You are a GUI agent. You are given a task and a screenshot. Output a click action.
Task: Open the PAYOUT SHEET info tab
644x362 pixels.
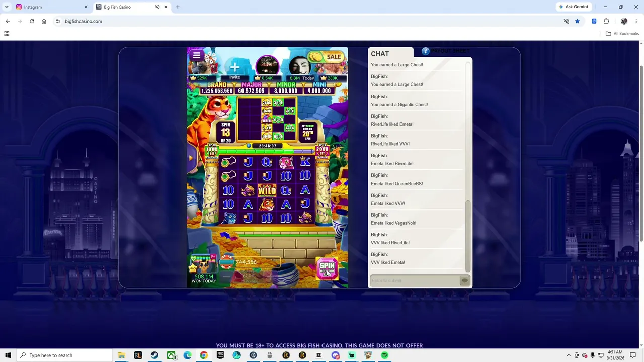445,51
